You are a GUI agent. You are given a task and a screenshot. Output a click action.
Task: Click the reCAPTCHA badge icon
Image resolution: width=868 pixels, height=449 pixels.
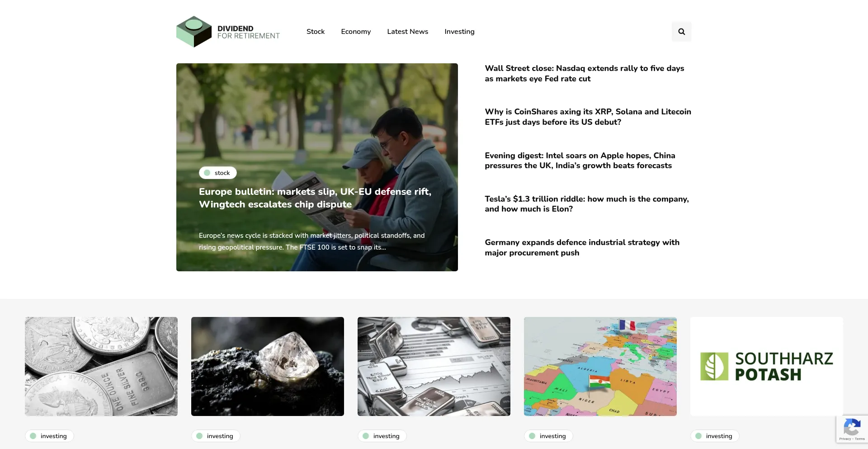852,427
